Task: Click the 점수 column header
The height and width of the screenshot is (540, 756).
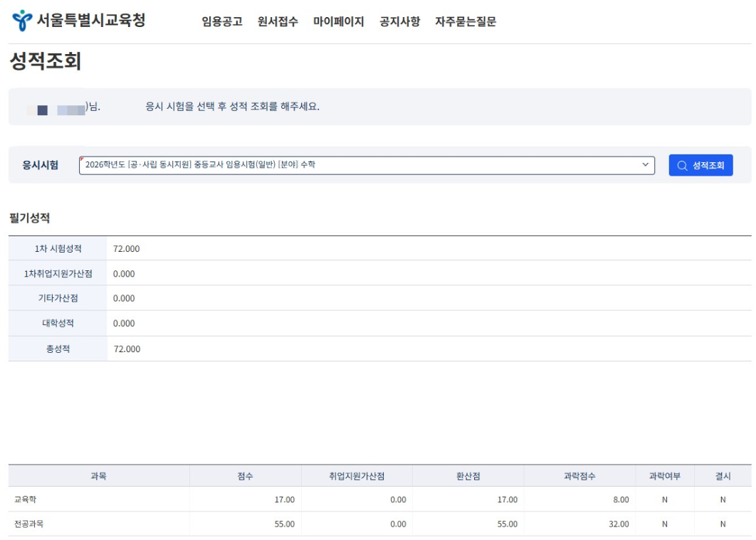Action: pos(245,476)
